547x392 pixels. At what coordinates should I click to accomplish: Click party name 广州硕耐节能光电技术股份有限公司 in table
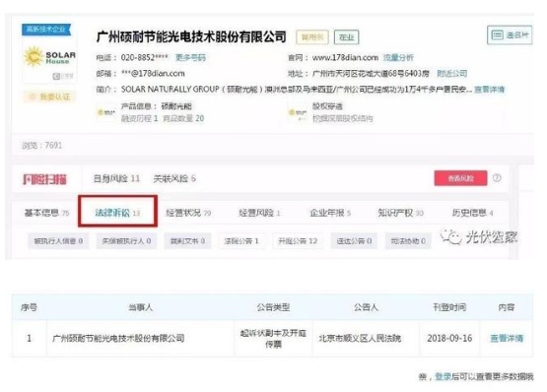point(118,338)
